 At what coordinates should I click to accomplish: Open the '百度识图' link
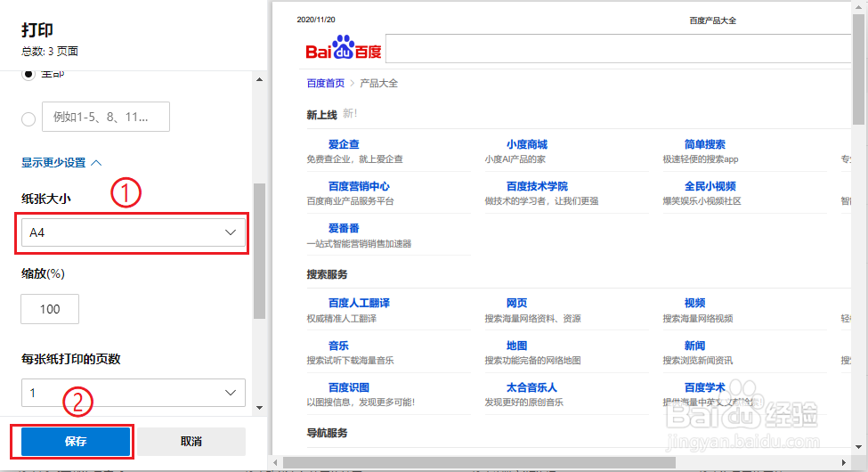[349, 387]
